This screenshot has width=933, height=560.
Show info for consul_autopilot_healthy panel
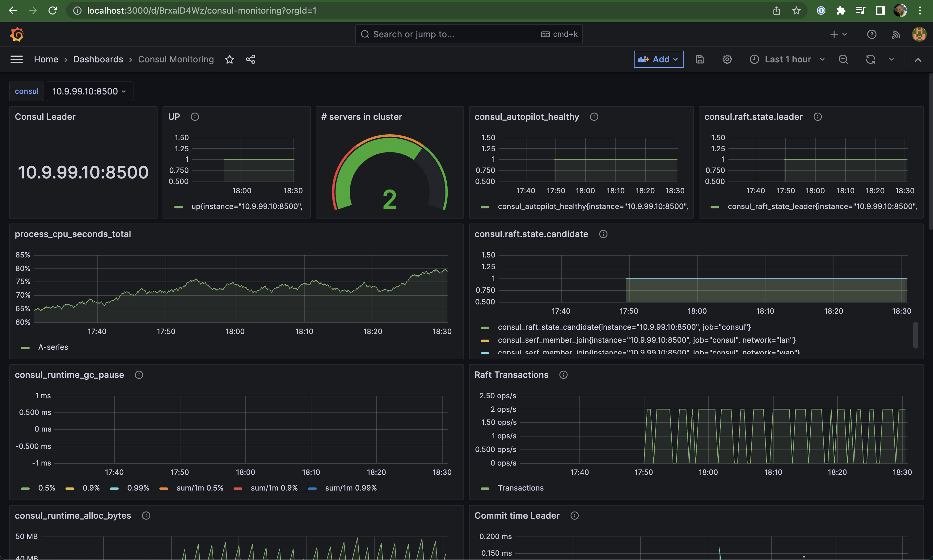click(x=594, y=117)
